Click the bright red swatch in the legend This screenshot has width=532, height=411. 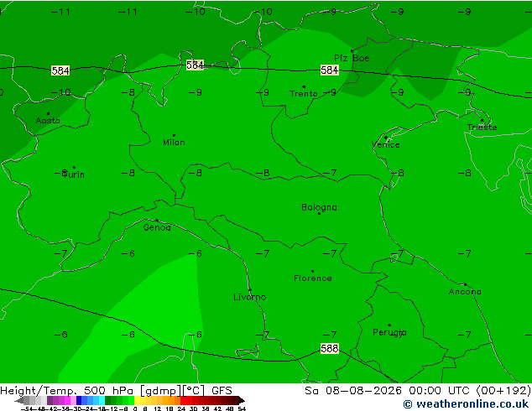(x=184, y=400)
